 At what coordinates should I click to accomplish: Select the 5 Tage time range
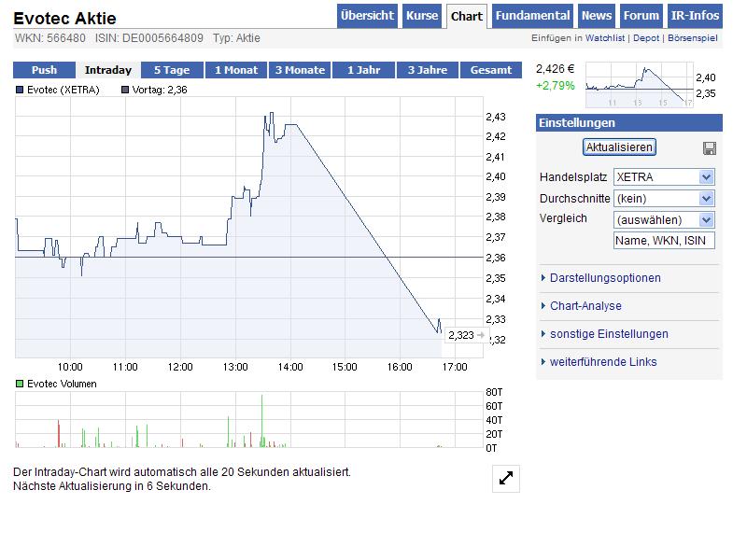[172, 70]
